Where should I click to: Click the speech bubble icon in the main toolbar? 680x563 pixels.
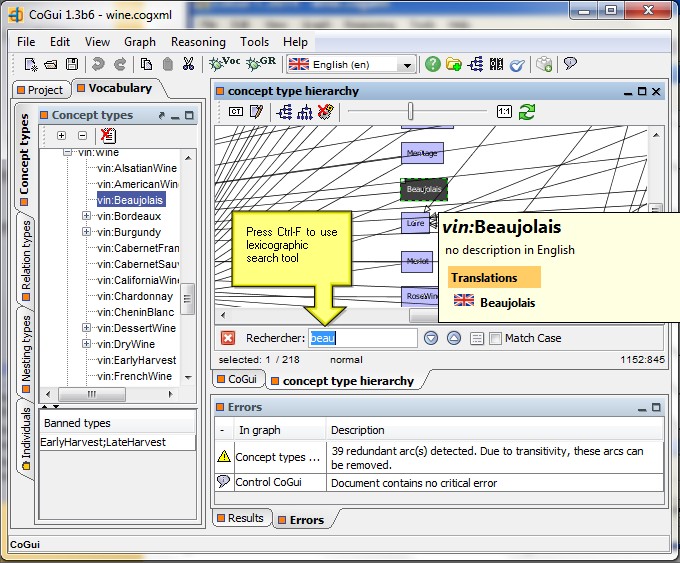(570, 64)
